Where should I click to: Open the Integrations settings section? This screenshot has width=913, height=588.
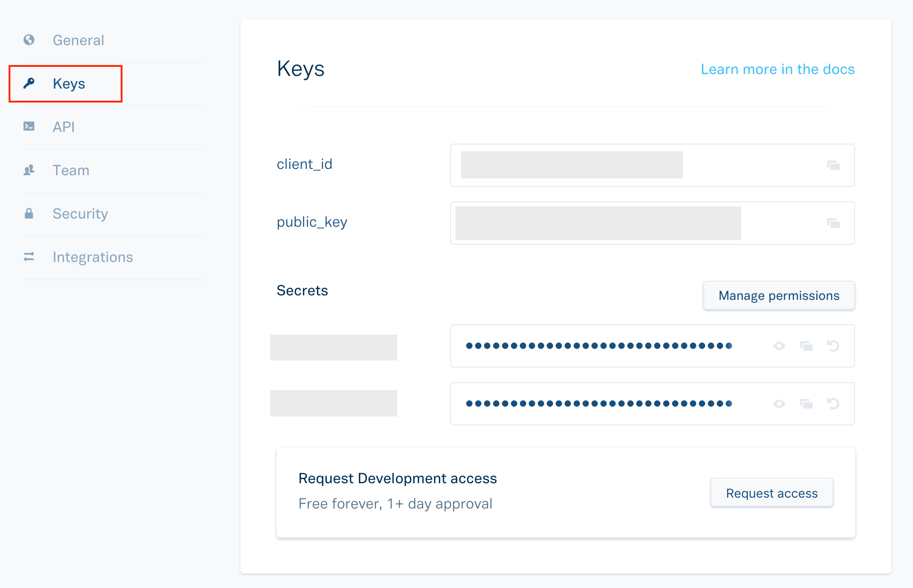[93, 257]
